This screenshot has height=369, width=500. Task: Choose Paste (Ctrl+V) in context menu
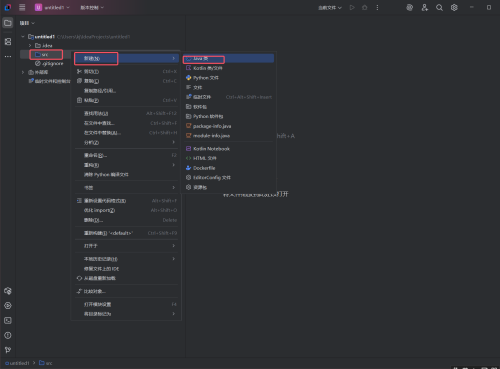(126, 100)
